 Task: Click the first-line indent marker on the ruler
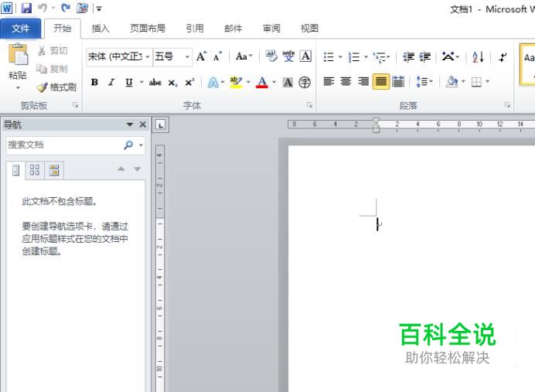coord(376,121)
